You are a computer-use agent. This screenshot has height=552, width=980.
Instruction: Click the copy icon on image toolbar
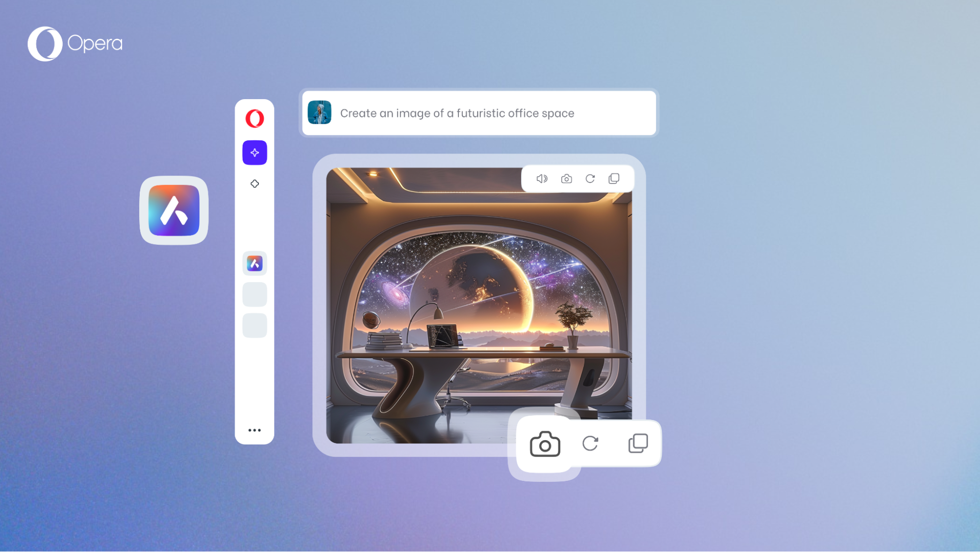tap(614, 178)
